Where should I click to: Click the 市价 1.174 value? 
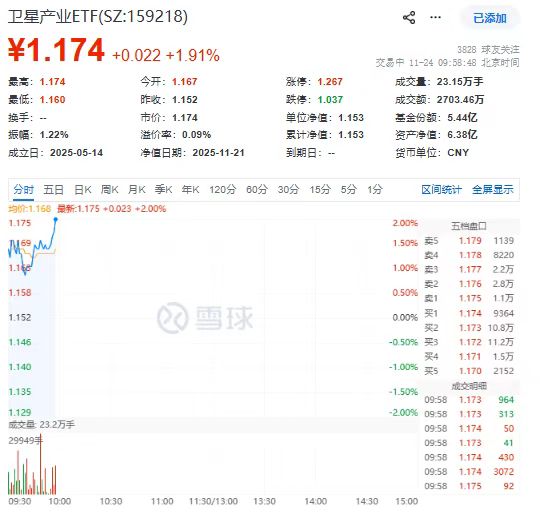pyautogui.click(x=185, y=118)
